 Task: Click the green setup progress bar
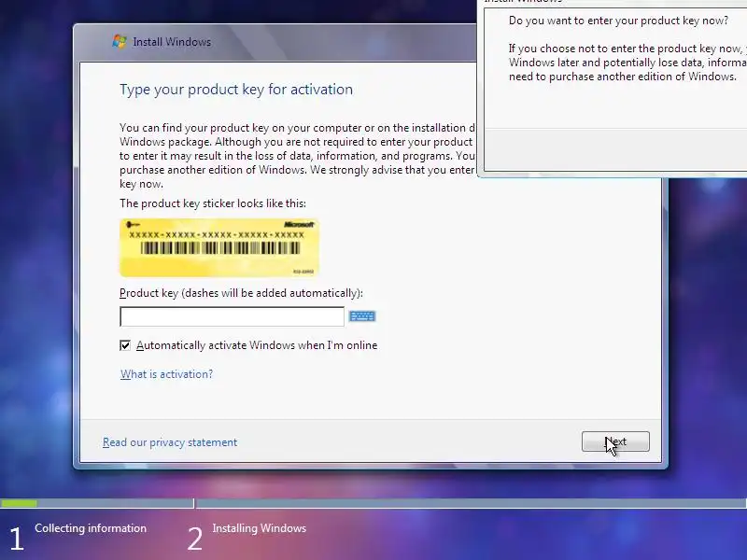[x=19, y=503]
